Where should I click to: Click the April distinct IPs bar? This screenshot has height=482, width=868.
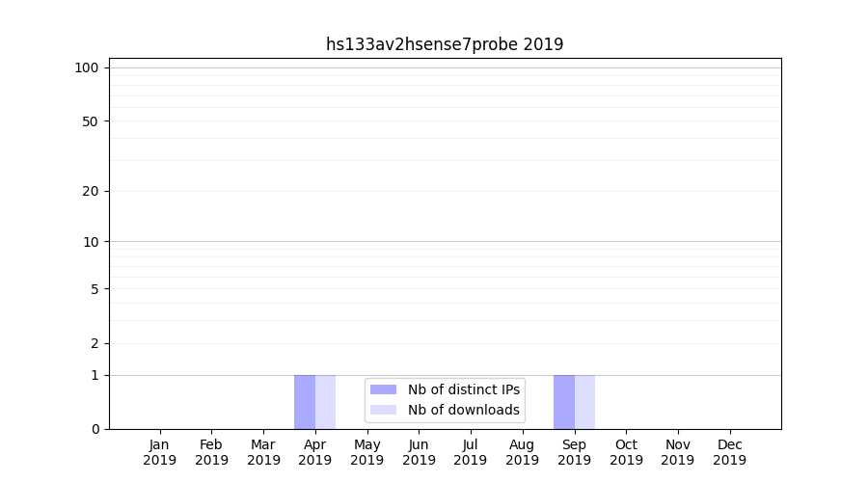(305, 402)
